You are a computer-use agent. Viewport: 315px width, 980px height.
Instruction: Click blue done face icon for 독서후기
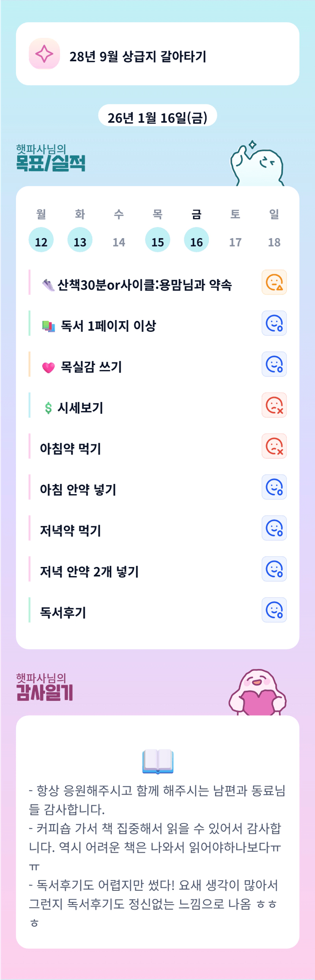pos(274,610)
